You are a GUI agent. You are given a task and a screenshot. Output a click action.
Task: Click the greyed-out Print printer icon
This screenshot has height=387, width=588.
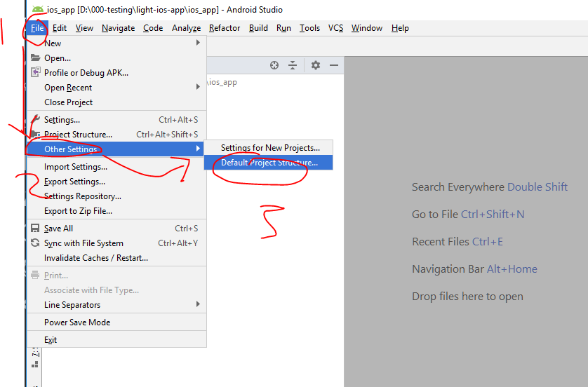pyautogui.click(x=35, y=275)
